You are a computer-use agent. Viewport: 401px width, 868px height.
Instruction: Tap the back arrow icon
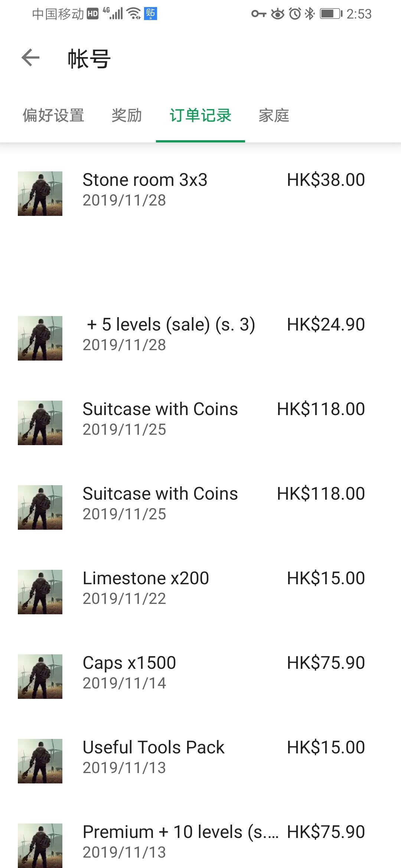click(30, 58)
